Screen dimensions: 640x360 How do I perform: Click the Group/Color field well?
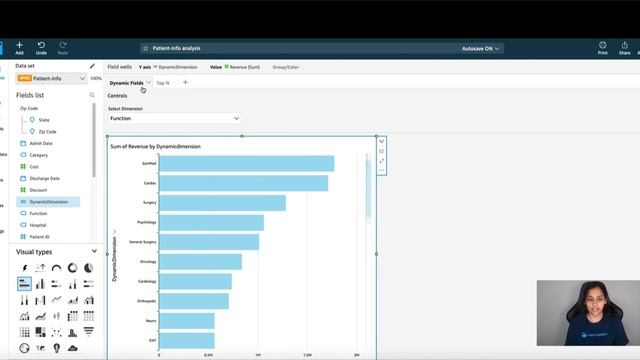[x=285, y=67]
